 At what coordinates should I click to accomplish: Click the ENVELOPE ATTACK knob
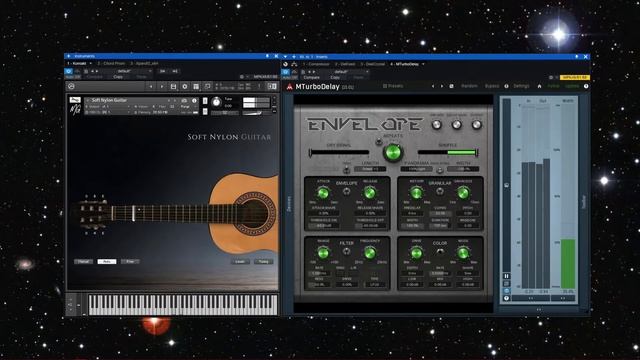tap(323, 193)
